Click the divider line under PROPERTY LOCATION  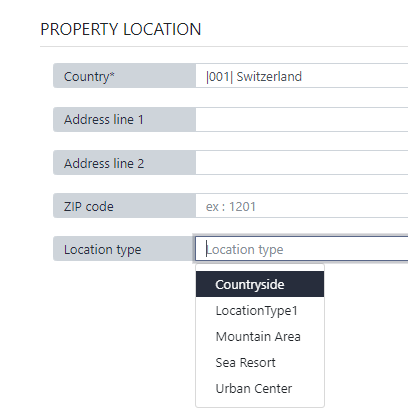pyautogui.click(x=224, y=47)
